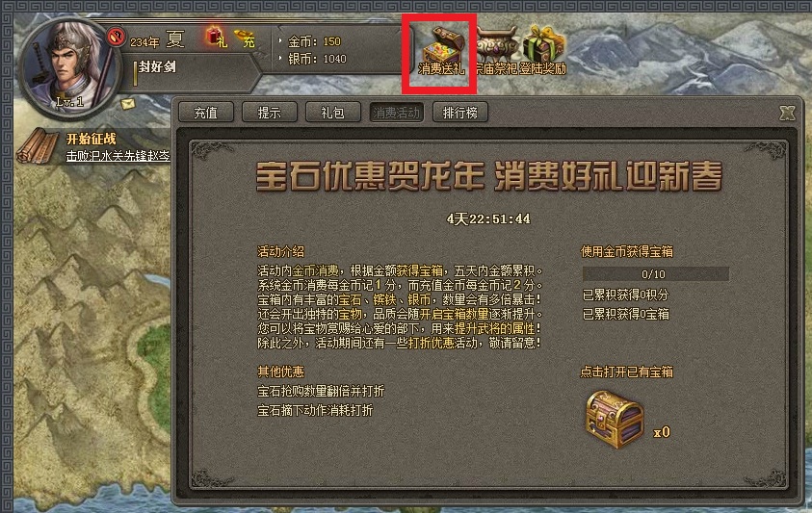Click the red prohibition icon beside 234年
Image resolution: width=812 pixels, height=513 pixels.
[116, 37]
